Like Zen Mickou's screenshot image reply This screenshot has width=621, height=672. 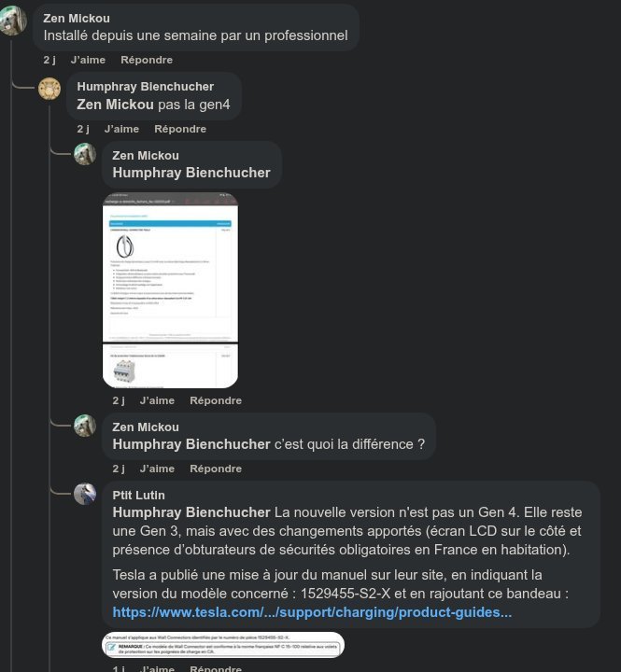point(157,400)
